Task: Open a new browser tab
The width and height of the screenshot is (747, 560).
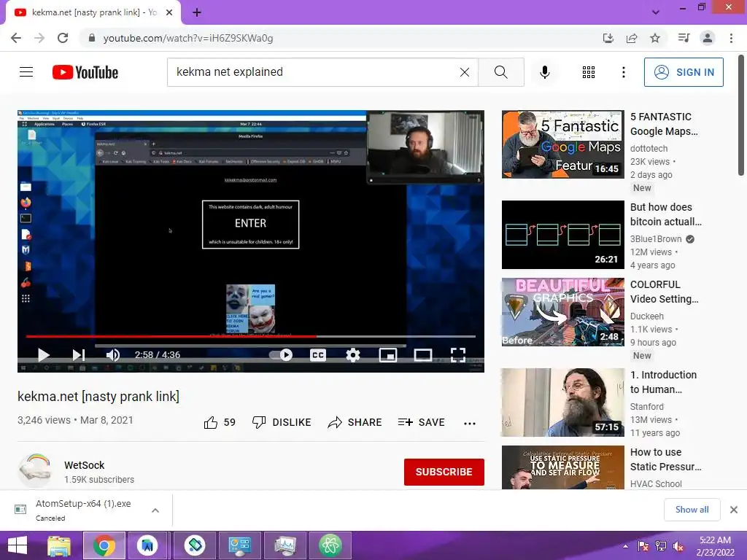Action: pos(197,12)
